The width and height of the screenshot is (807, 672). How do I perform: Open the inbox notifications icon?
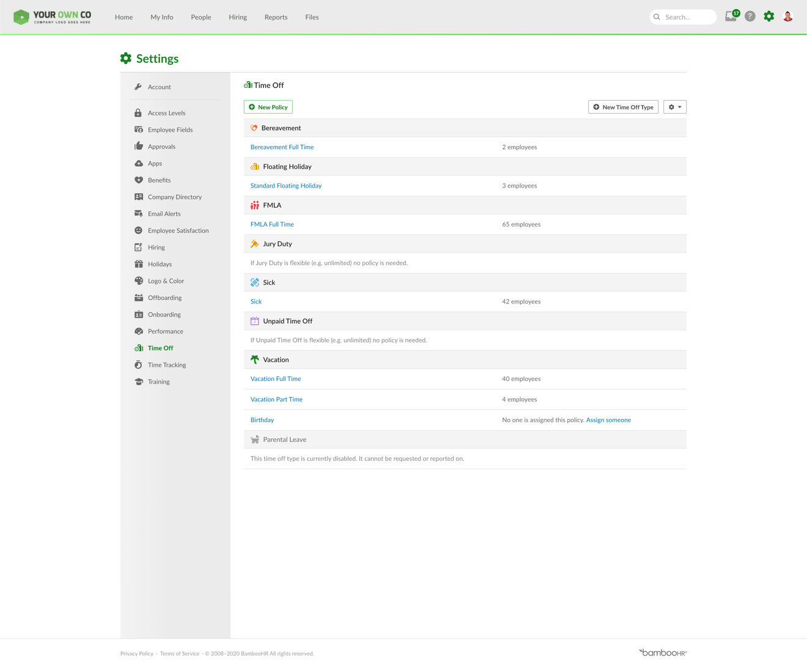[731, 16]
